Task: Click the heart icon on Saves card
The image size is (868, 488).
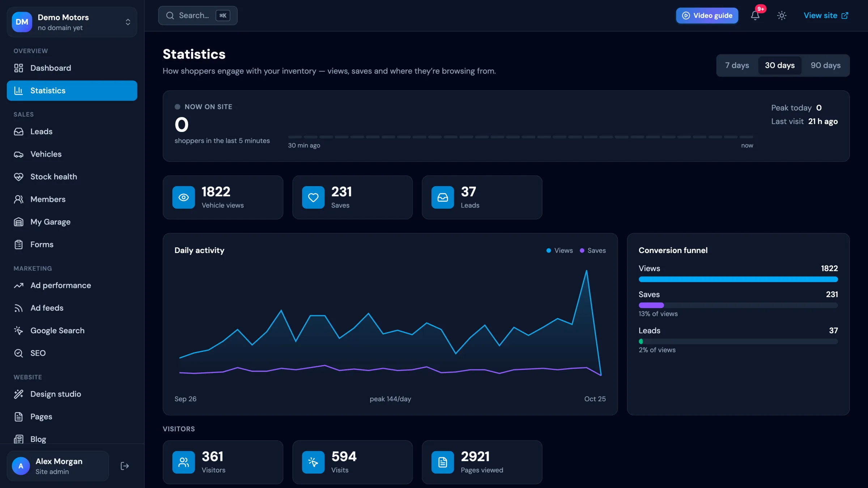Action: pyautogui.click(x=313, y=197)
